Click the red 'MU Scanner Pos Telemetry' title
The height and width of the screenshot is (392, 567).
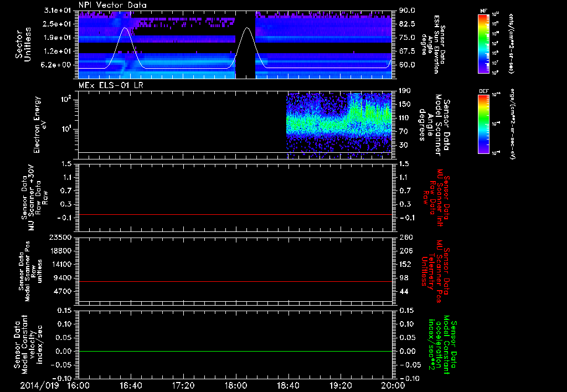(435, 271)
